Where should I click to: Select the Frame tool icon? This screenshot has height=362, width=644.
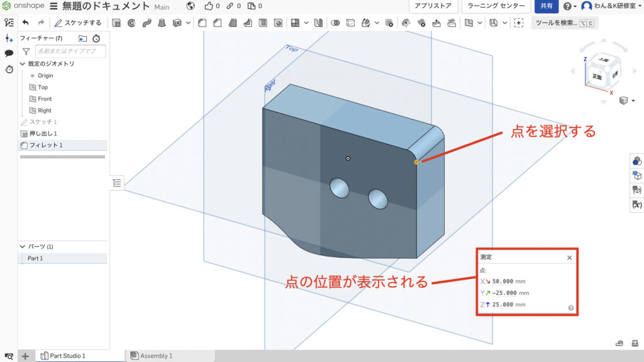click(494, 23)
